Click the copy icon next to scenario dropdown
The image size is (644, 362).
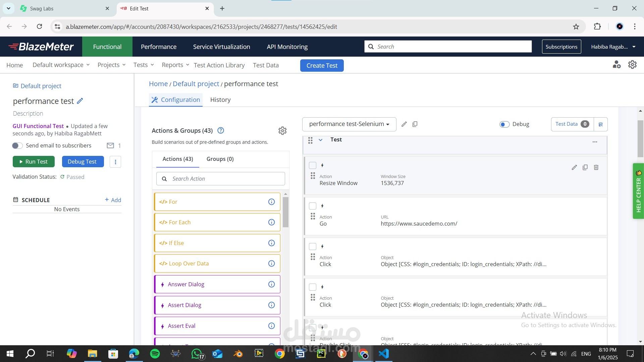tap(415, 124)
